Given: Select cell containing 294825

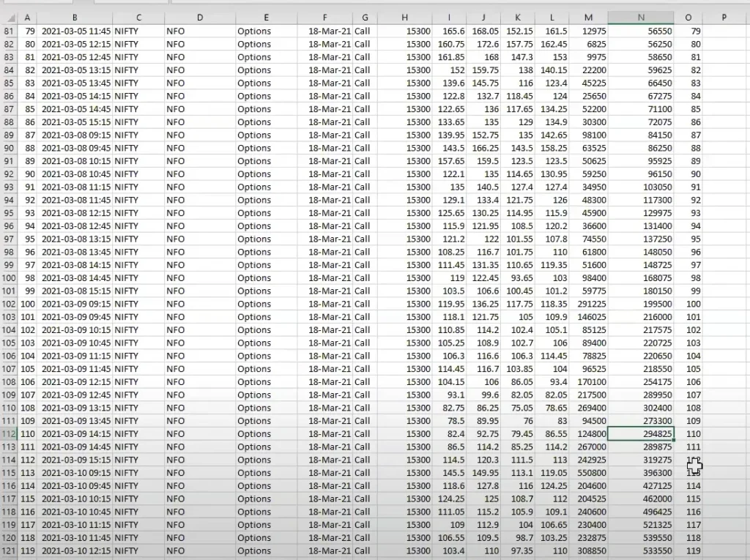Looking at the screenshot, I should (x=641, y=434).
